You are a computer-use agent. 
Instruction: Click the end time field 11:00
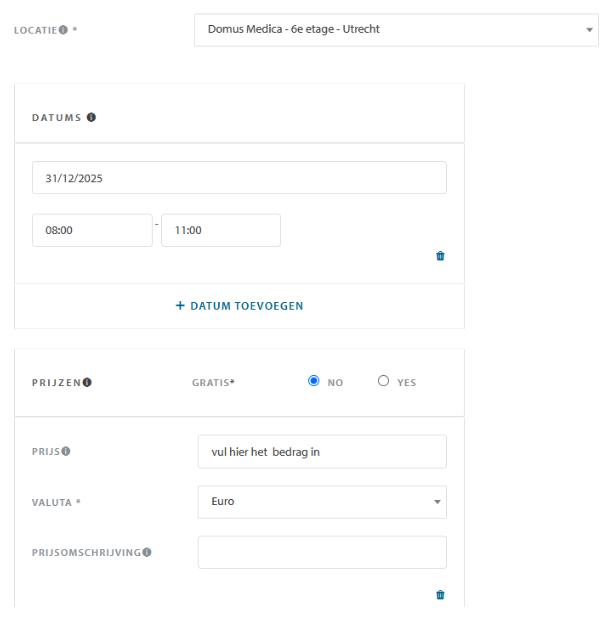pos(220,230)
